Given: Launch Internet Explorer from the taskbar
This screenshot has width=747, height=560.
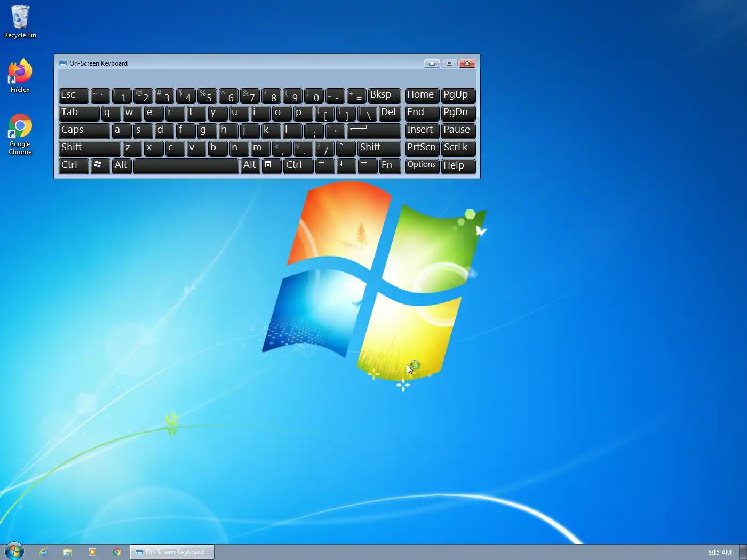Looking at the screenshot, I should (43, 552).
